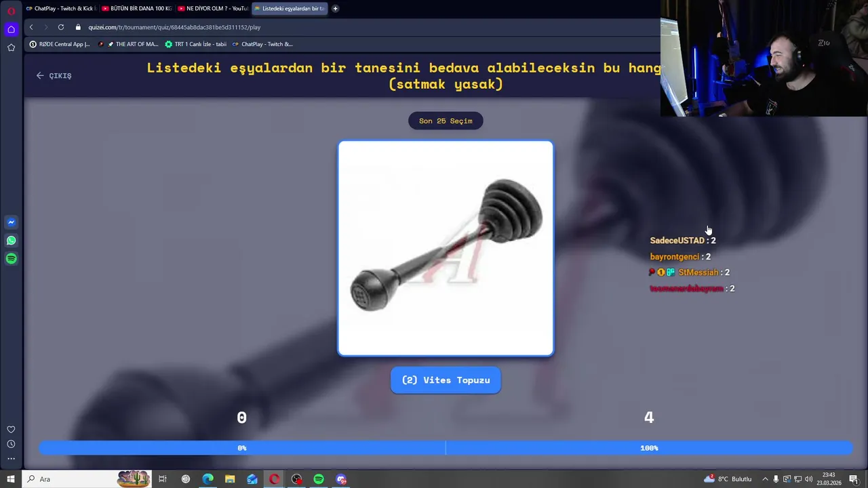Open WhatsApp in the Opera sidebar

click(11, 241)
